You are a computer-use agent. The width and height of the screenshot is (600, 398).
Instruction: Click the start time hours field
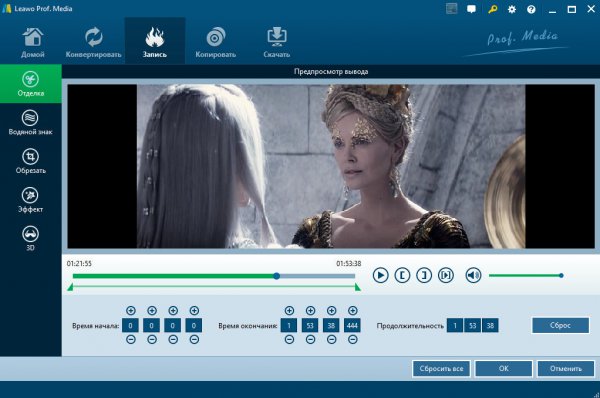click(130, 325)
